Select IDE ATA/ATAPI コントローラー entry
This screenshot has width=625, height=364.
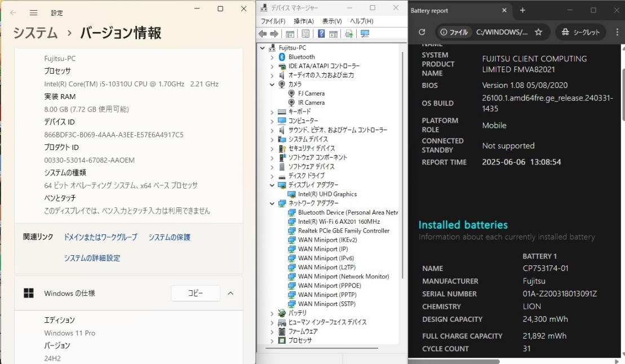(323, 66)
